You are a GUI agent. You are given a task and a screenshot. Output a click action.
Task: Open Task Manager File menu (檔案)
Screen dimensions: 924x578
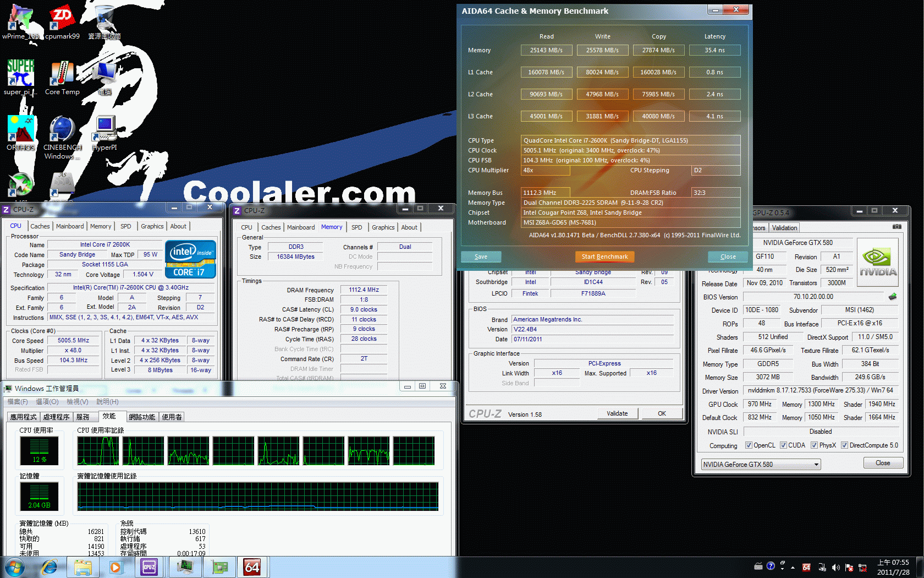click(18, 402)
